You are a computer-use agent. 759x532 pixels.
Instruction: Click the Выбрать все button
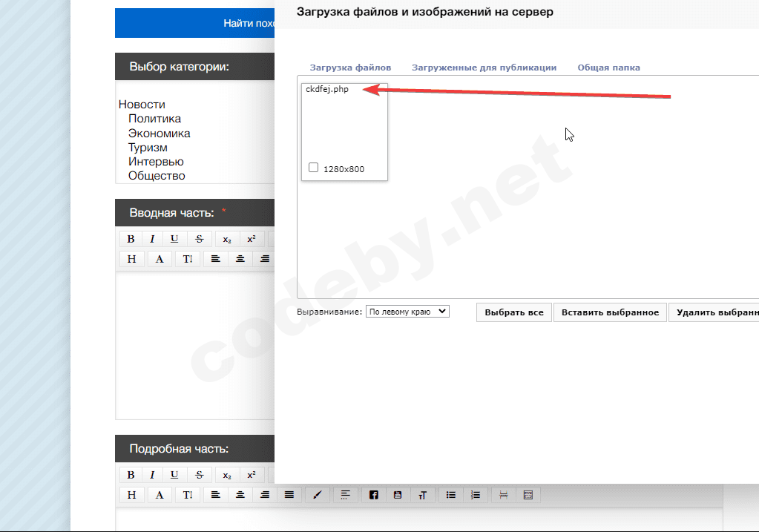(x=514, y=312)
